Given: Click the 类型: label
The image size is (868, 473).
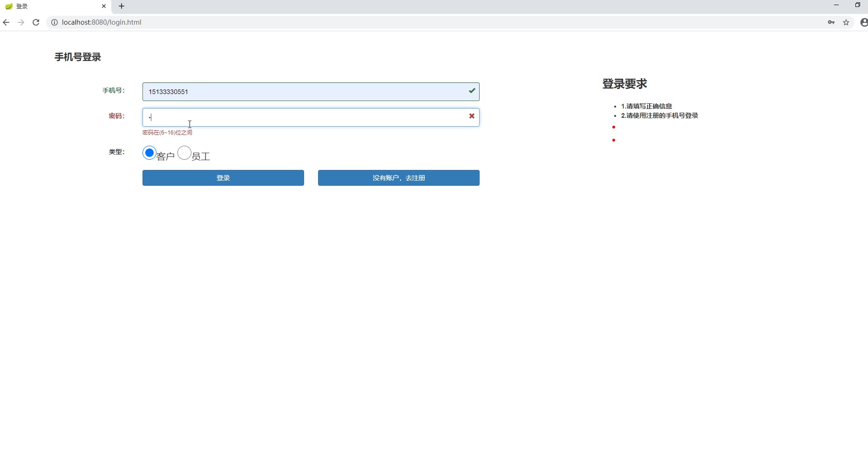Looking at the screenshot, I should tap(116, 152).
